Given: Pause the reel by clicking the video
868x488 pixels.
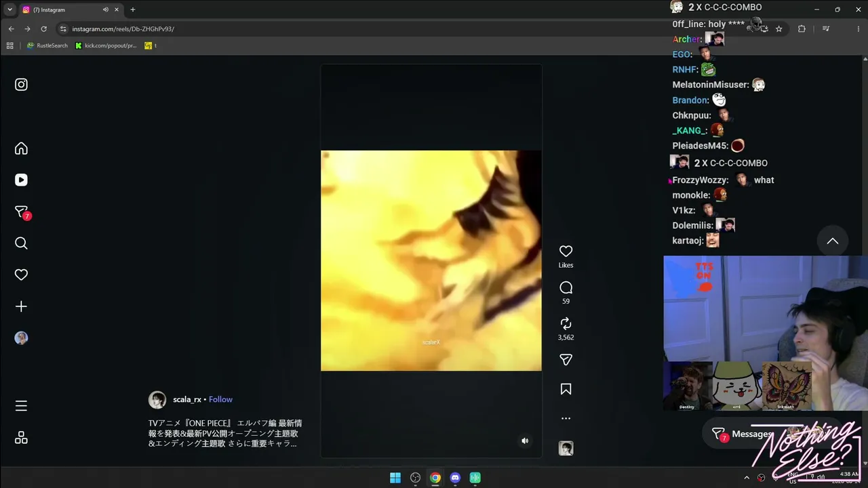Looking at the screenshot, I should (431, 261).
